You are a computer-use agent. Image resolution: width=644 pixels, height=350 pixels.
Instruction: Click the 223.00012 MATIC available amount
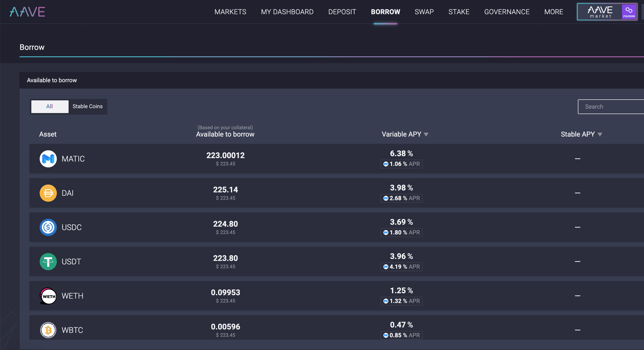[x=226, y=155]
